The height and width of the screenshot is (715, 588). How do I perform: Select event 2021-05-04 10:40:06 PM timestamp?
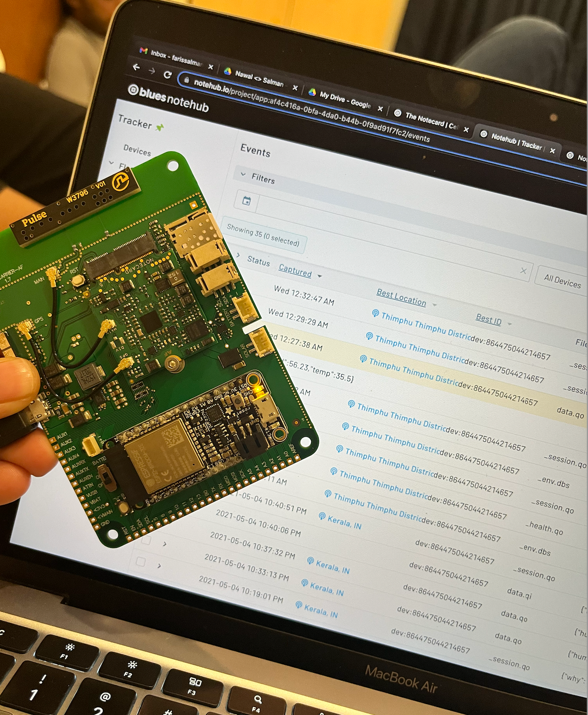258,523
